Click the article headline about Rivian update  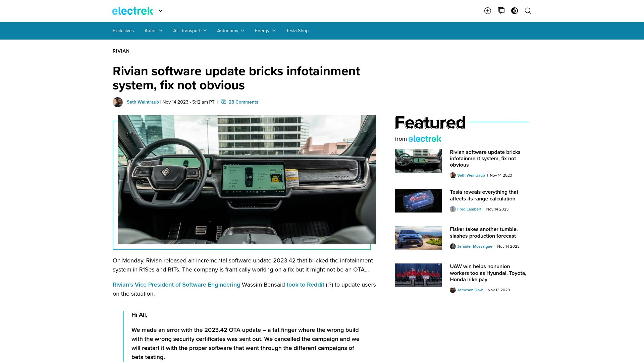click(236, 78)
